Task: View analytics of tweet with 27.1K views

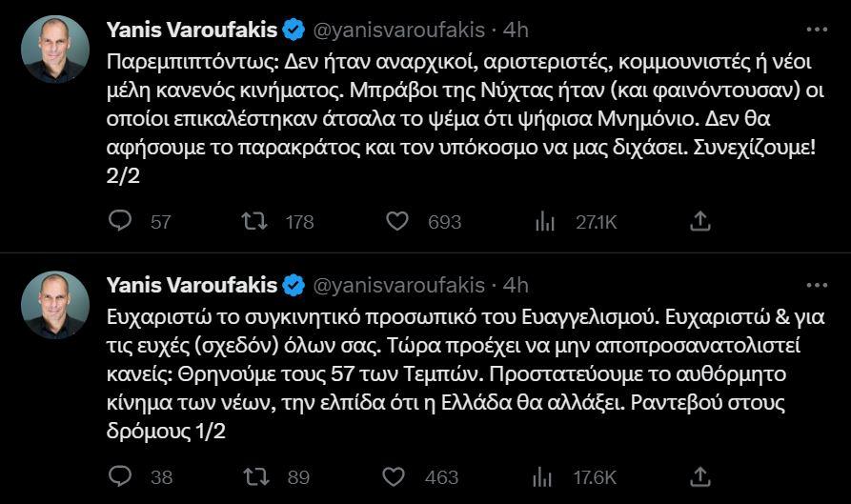Action: 545,221
